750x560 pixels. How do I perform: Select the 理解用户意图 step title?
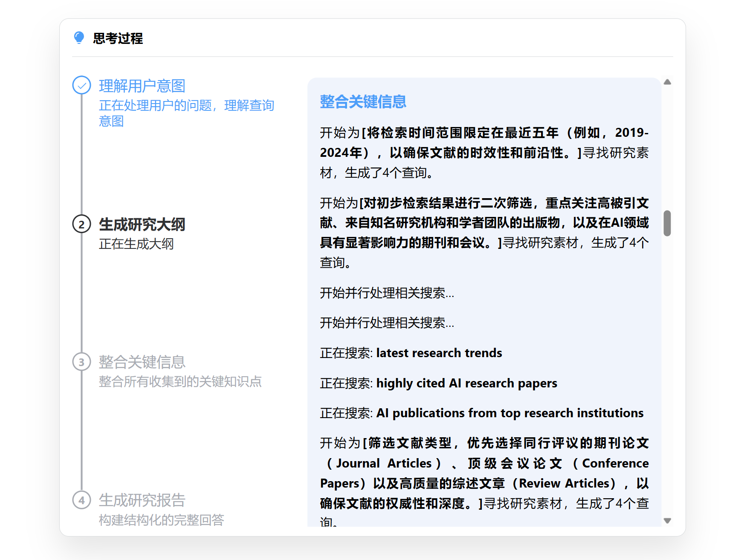tap(142, 86)
